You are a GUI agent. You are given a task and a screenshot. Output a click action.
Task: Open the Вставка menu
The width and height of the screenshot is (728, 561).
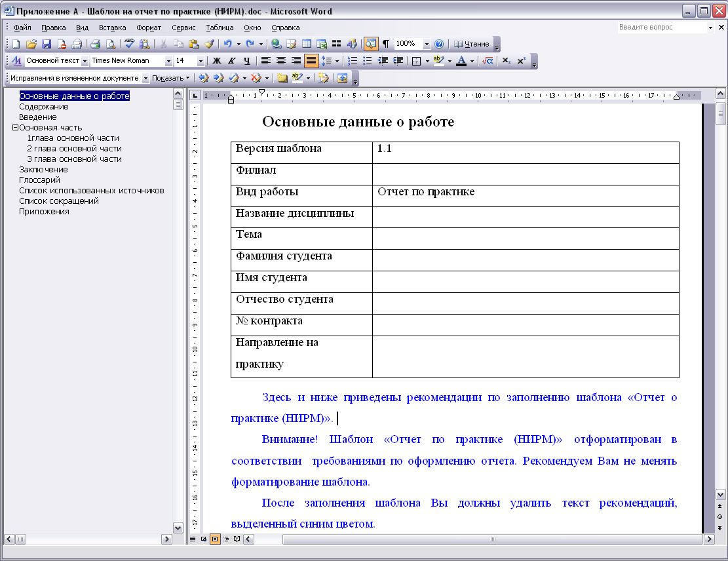(112, 28)
